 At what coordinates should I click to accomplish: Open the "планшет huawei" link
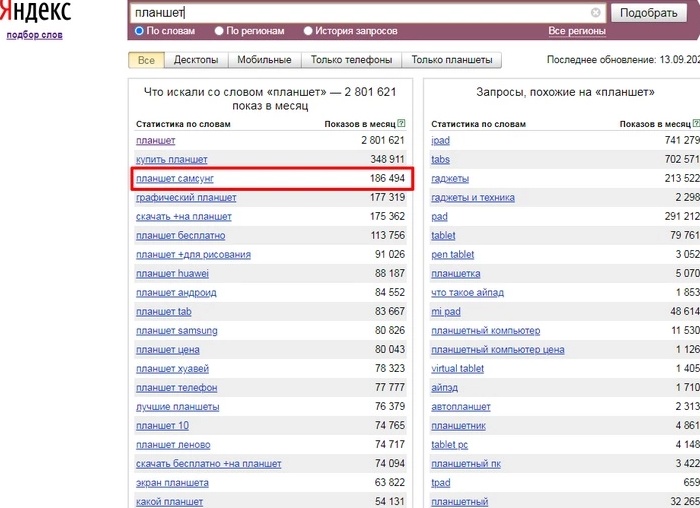click(x=172, y=274)
